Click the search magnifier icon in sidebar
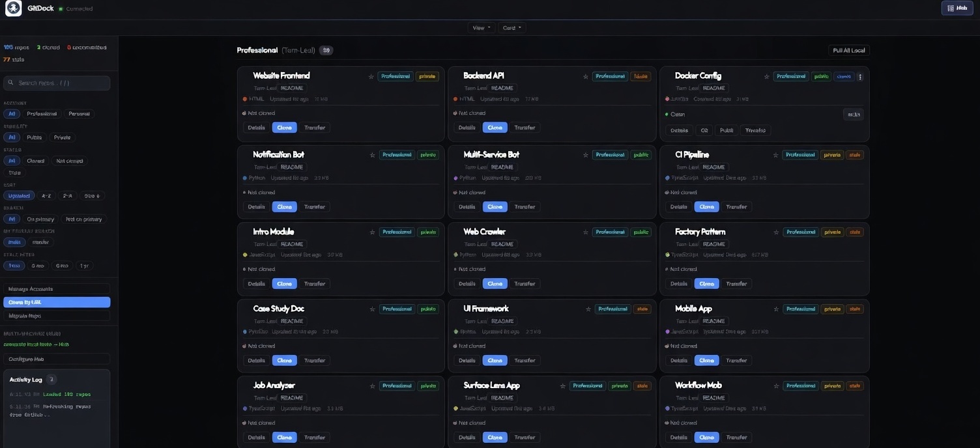 [10, 83]
